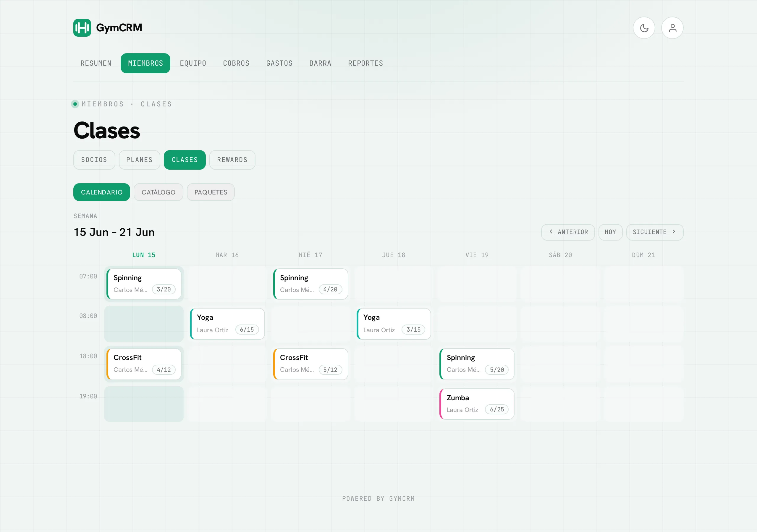Open the user profile icon menu
The image size is (757, 532).
point(672,28)
